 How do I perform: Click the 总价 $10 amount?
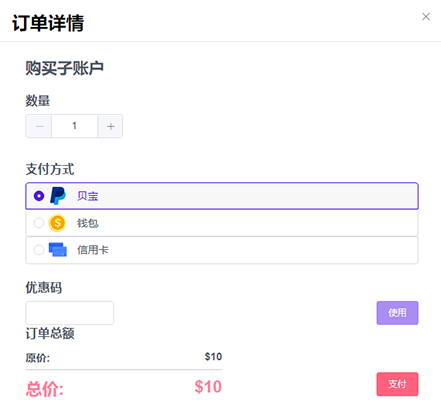[x=208, y=387]
